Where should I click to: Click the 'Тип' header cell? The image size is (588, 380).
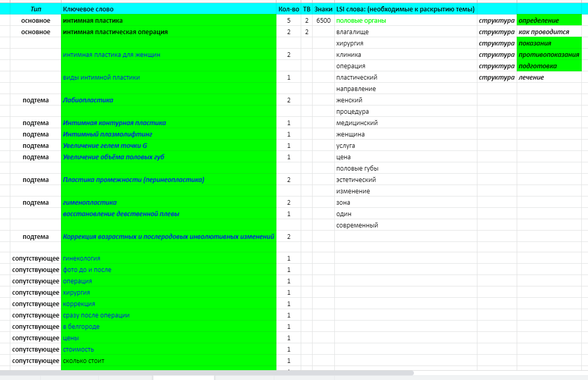coord(36,9)
